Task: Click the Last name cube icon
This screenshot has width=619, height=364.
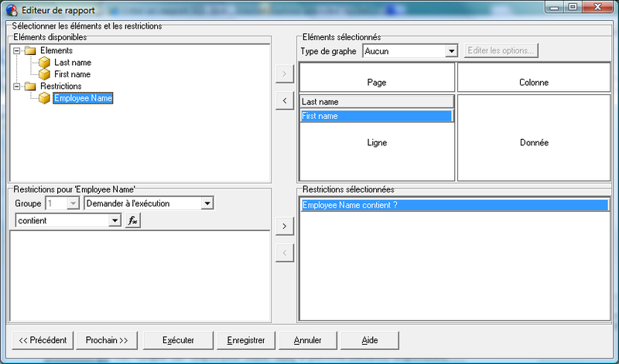Action: (x=45, y=63)
